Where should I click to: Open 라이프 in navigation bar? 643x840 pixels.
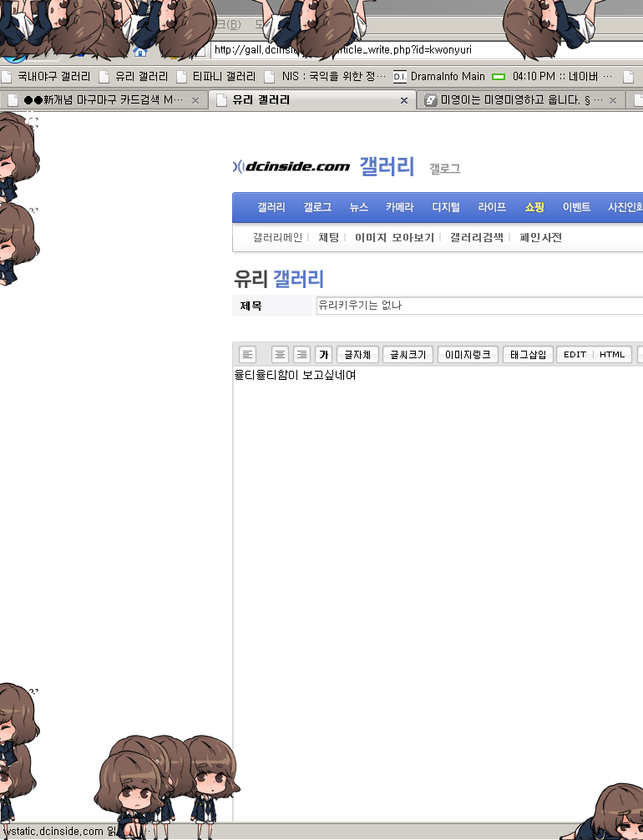pyautogui.click(x=492, y=207)
